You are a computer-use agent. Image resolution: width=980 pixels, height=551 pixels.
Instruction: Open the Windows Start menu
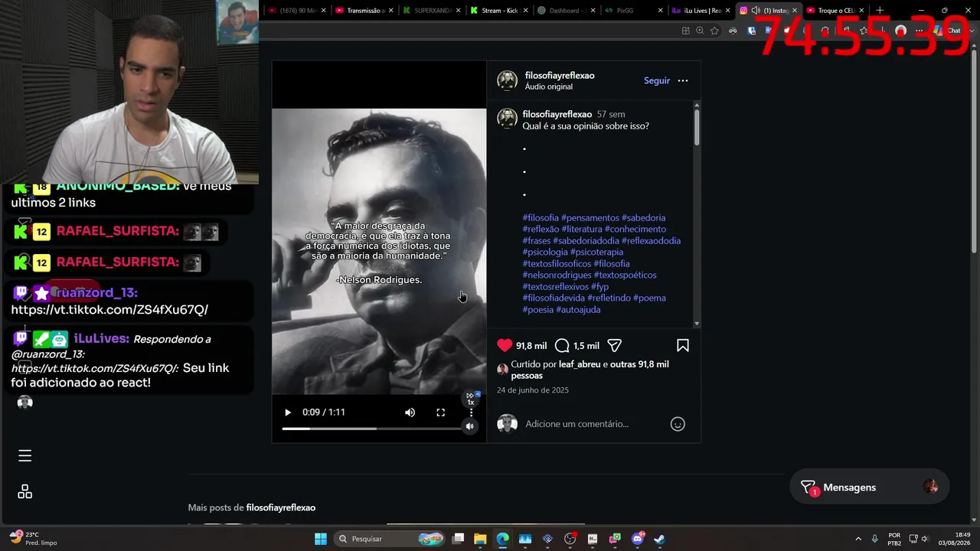pyautogui.click(x=321, y=539)
